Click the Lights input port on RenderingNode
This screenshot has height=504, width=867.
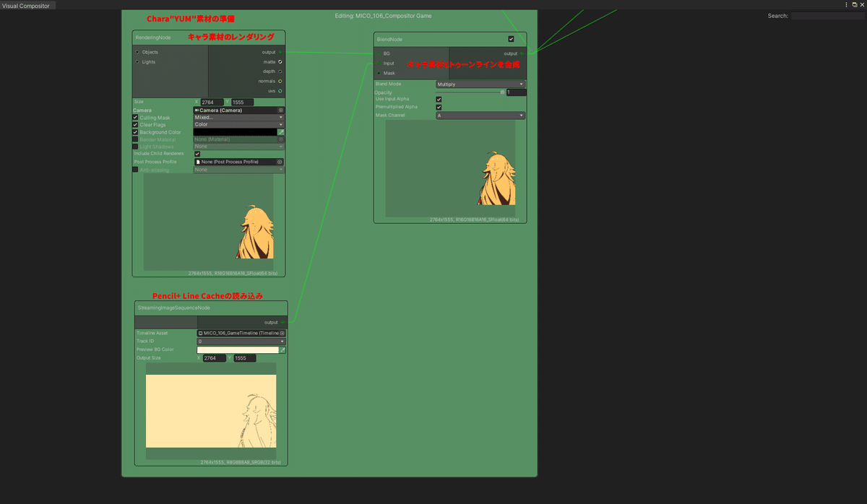click(x=137, y=61)
